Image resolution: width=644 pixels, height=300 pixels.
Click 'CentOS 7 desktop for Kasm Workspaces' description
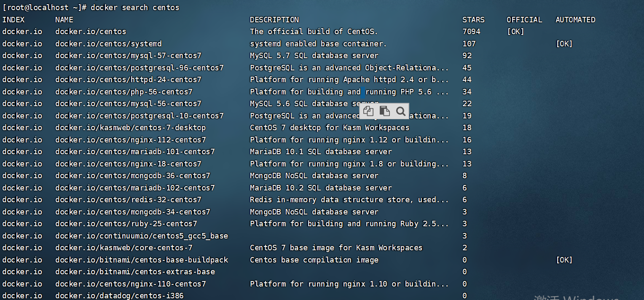330,128
